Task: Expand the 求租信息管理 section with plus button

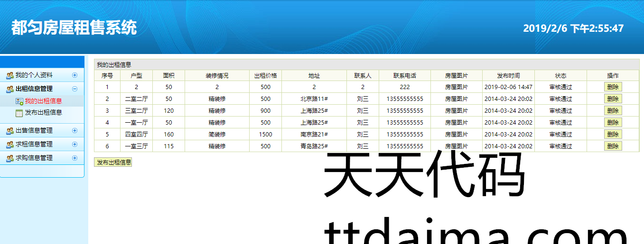Action: 75,145
